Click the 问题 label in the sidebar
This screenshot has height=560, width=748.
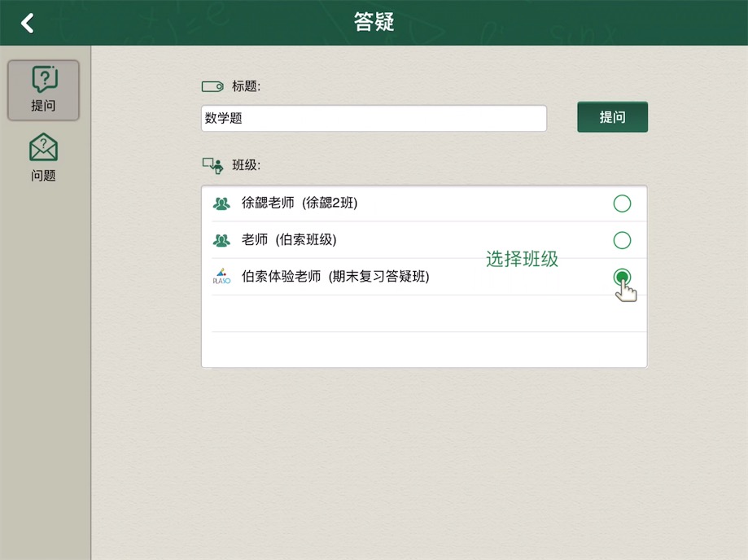43,175
